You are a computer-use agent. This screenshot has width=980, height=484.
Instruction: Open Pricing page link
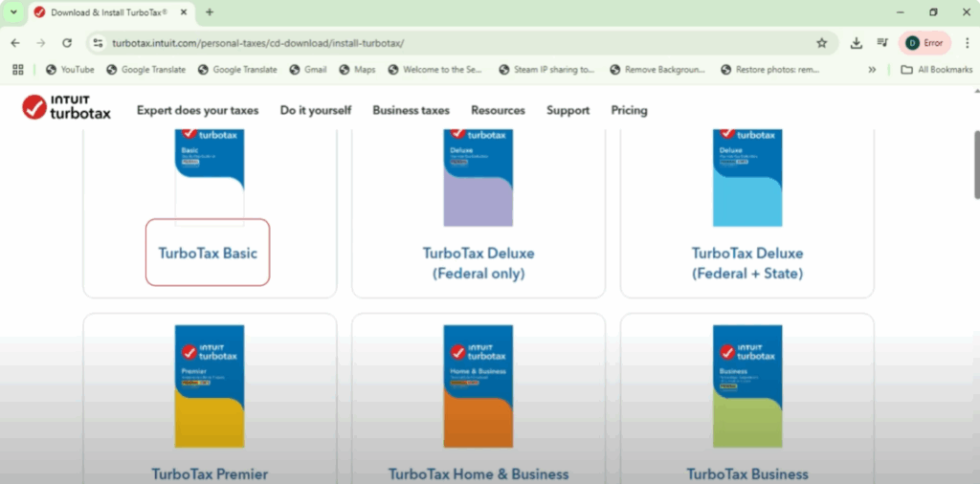[x=630, y=111]
